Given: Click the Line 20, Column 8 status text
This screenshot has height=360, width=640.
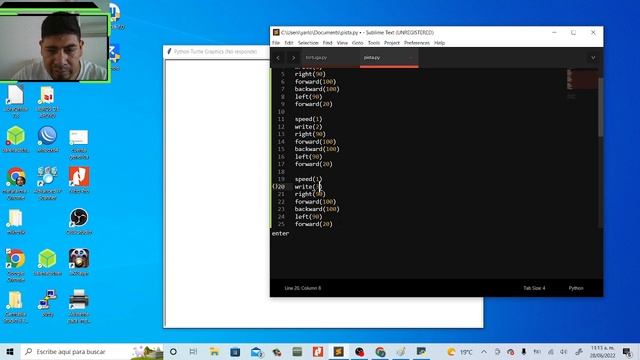Looking at the screenshot, I should click(x=302, y=288).
